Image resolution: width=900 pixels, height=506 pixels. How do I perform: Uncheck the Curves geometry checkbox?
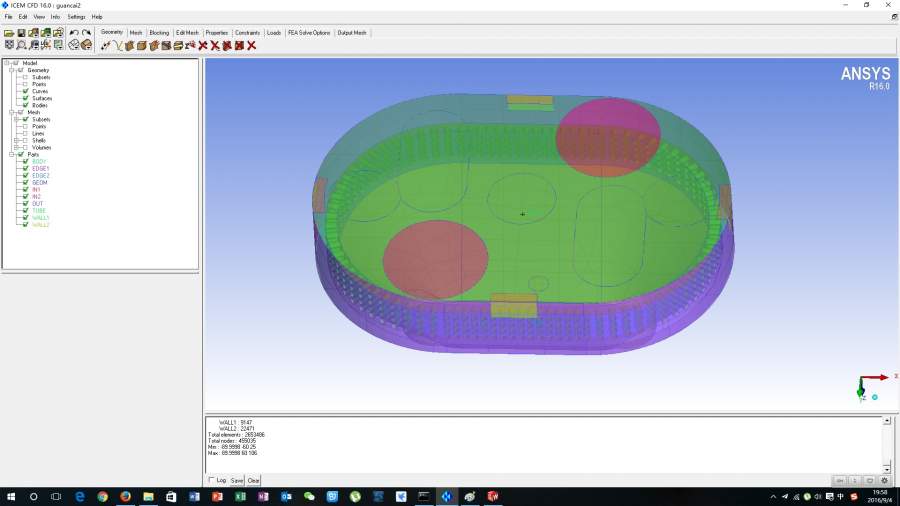[x=25, y=91]
